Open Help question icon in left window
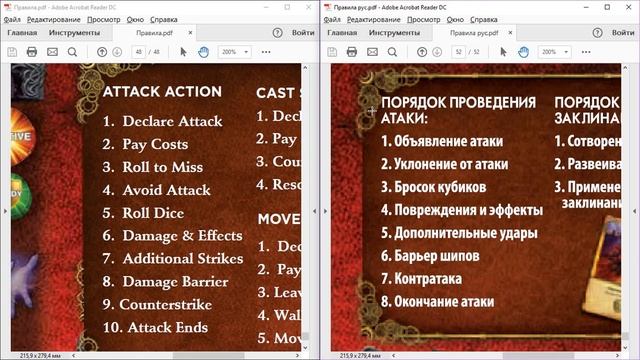 pos(278,33)
